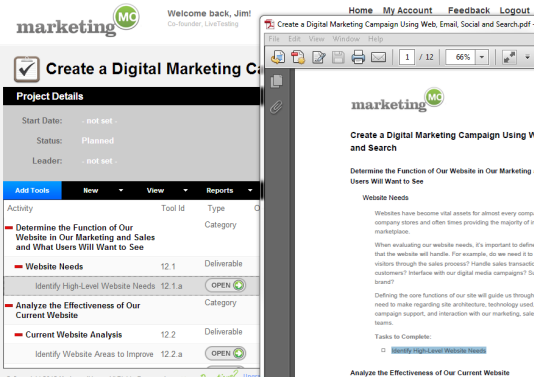The image size is (534, 377).
Task: Open the Help menu in PDF viewer
Action: pos(375,39)
